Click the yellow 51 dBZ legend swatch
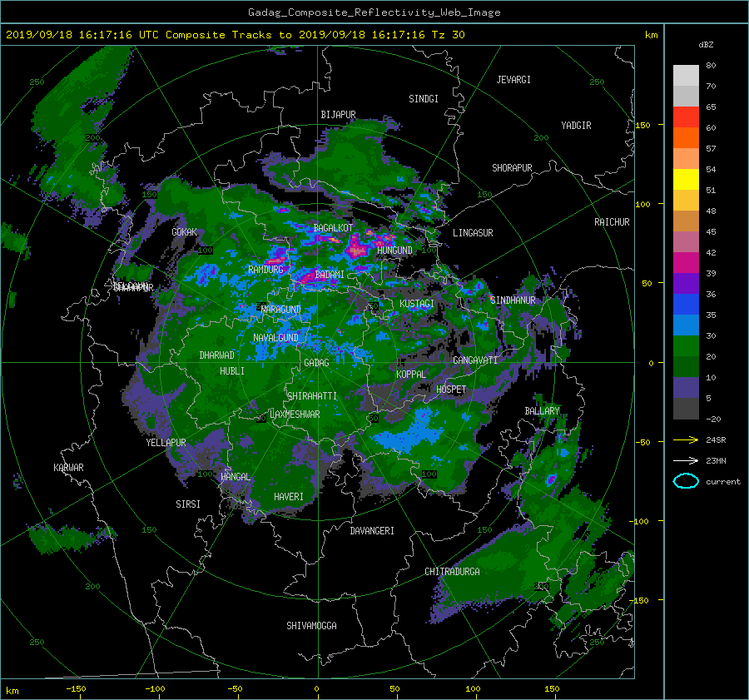Screen dimensions: 749x700 coord(686,180)
